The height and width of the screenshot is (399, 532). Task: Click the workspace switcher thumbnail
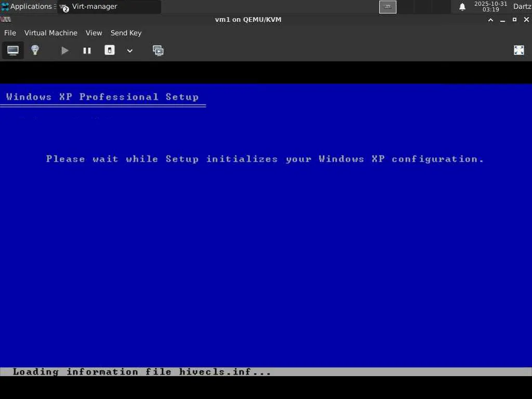[388, 7]
